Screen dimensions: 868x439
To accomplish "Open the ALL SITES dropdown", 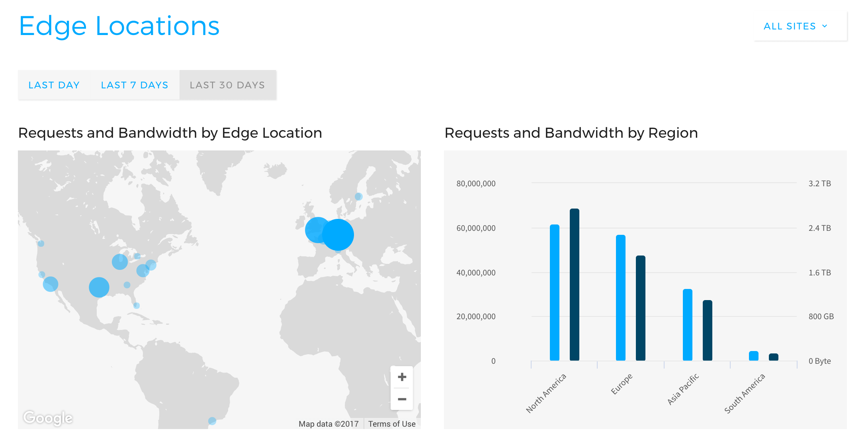I will coord(800,26).
